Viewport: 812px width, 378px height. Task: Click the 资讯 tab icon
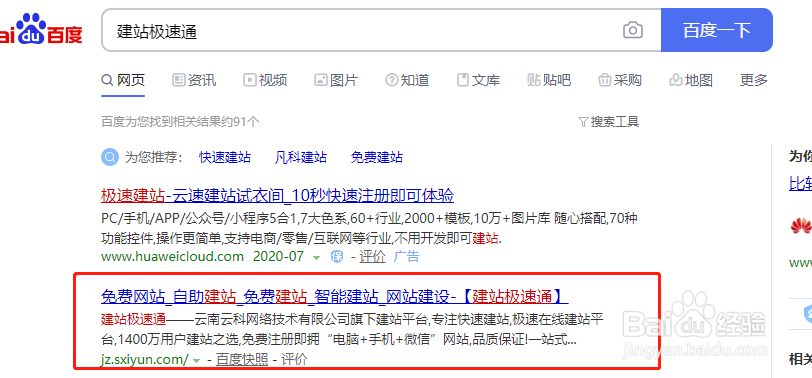pos(179,80)
